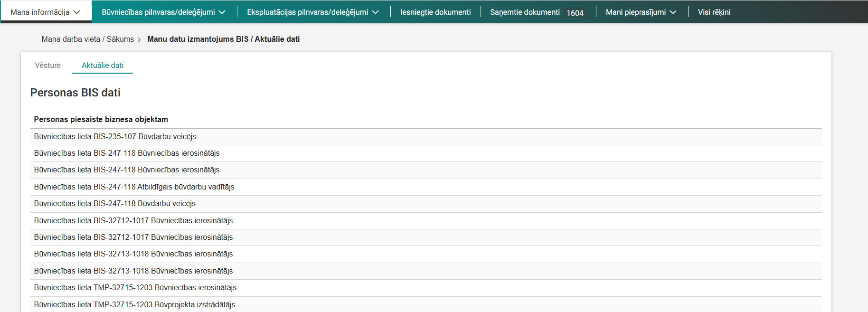This screenshot has height=312, width=868.
Task: Open TMP-32715-1203 Būvniecības ierosinātājs row
Action: click(135, 287)
